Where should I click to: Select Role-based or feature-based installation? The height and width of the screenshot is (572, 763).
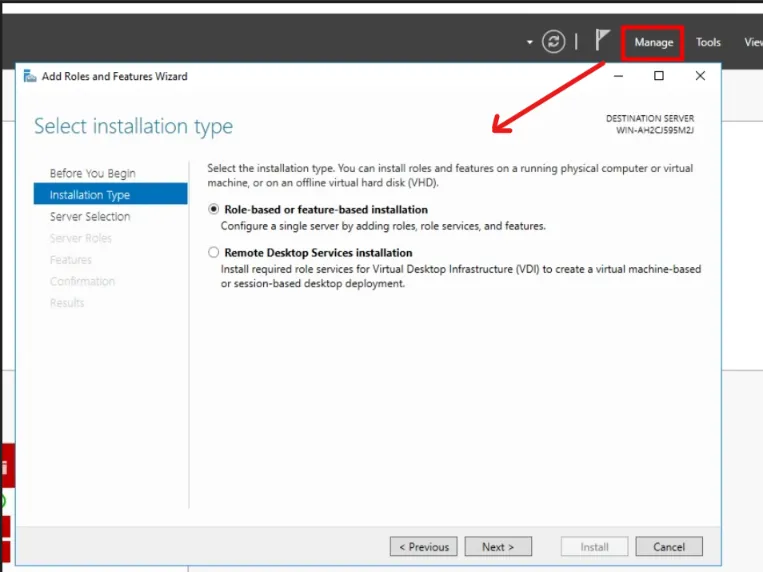click(x=213, y=210)
